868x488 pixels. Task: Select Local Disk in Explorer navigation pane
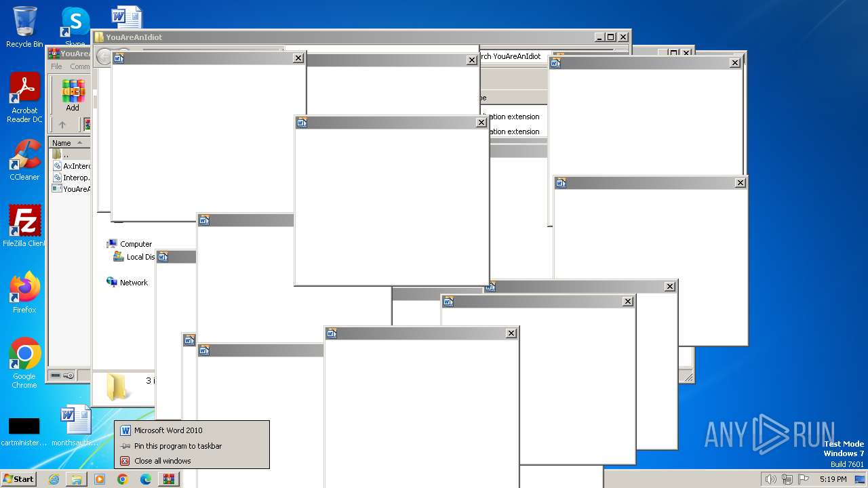pyautogui.click(x=134, y=257)
